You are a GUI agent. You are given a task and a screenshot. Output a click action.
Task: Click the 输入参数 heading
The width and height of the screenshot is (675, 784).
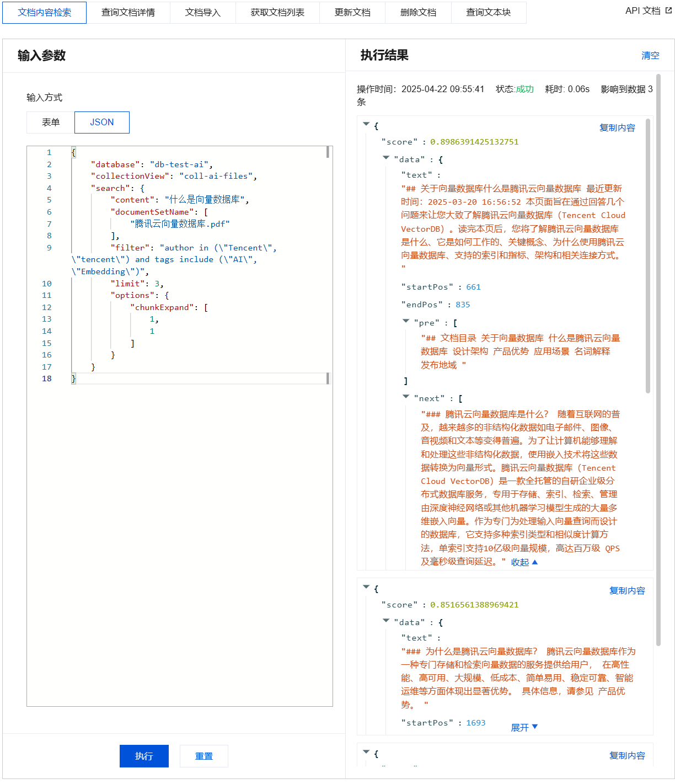41,55
